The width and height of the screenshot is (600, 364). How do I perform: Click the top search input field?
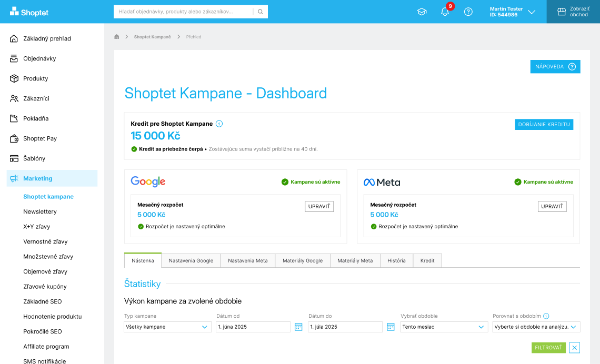coord(184,12)
